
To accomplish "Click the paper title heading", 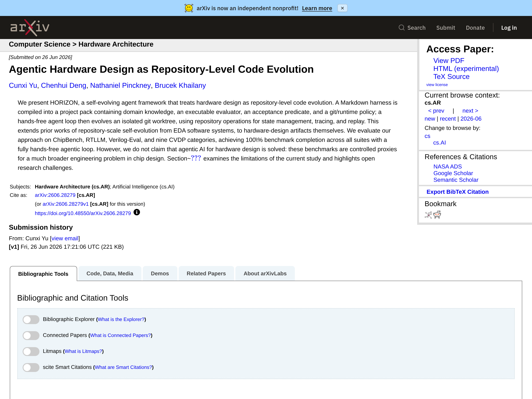I will point(161,69).
